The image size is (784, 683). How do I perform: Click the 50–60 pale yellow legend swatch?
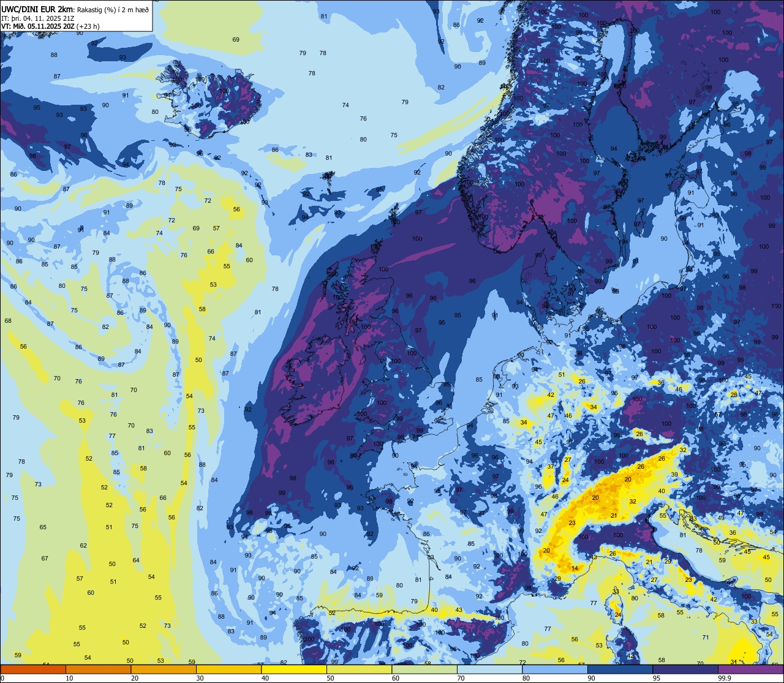359,669
